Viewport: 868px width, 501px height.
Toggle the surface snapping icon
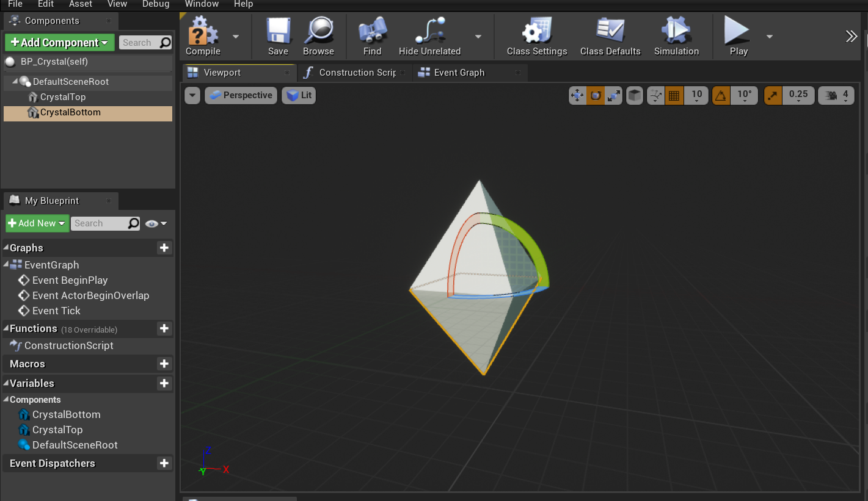(655, 95)
